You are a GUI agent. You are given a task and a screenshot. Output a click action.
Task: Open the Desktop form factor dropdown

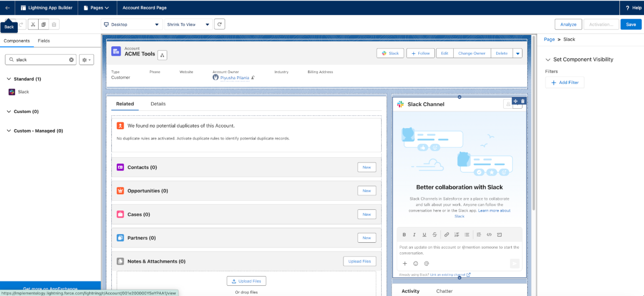[x=131, y=24]
